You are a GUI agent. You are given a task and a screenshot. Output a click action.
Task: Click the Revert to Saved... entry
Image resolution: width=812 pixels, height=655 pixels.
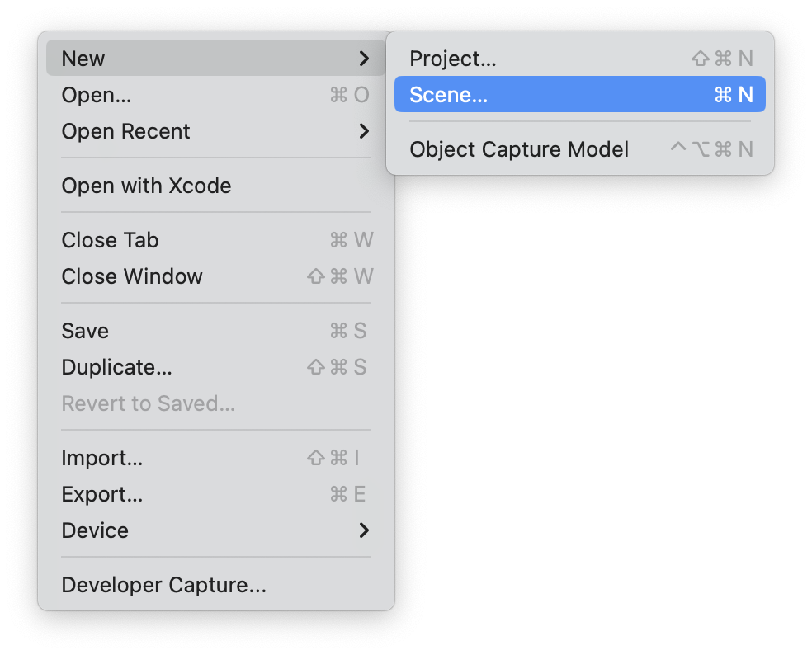(148, 403)
